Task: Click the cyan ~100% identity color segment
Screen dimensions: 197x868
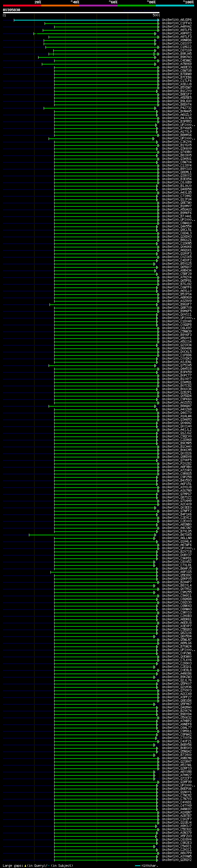Action: pyautogui.click(x=175, y=6)
